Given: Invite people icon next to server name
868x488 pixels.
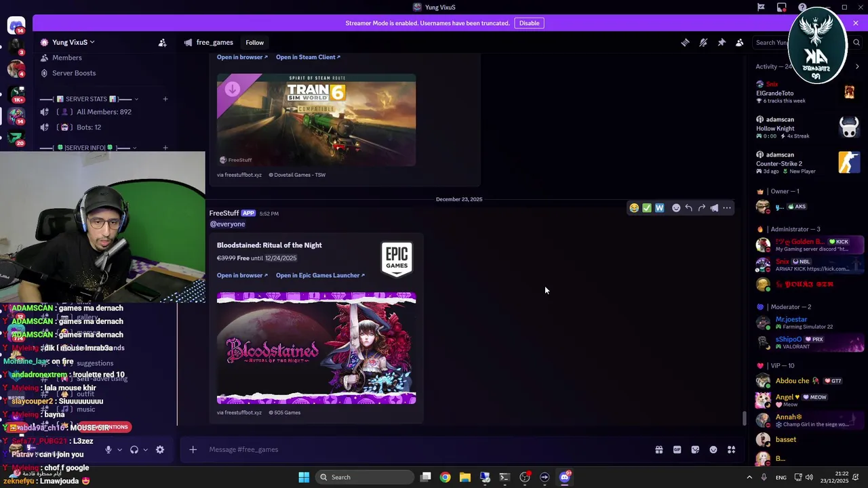Looking at the screenshot, I should click(162, 43).
